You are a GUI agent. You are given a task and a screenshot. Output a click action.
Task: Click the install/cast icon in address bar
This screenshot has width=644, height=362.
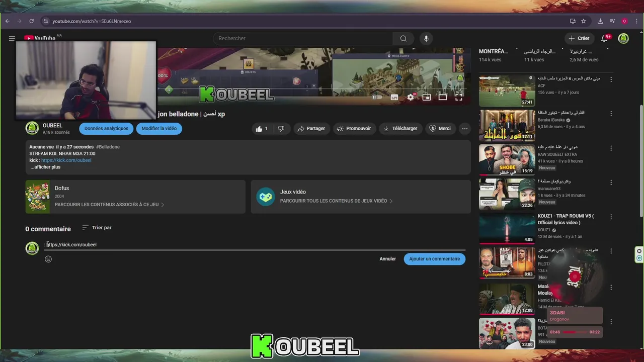click(x=573, y=21)
